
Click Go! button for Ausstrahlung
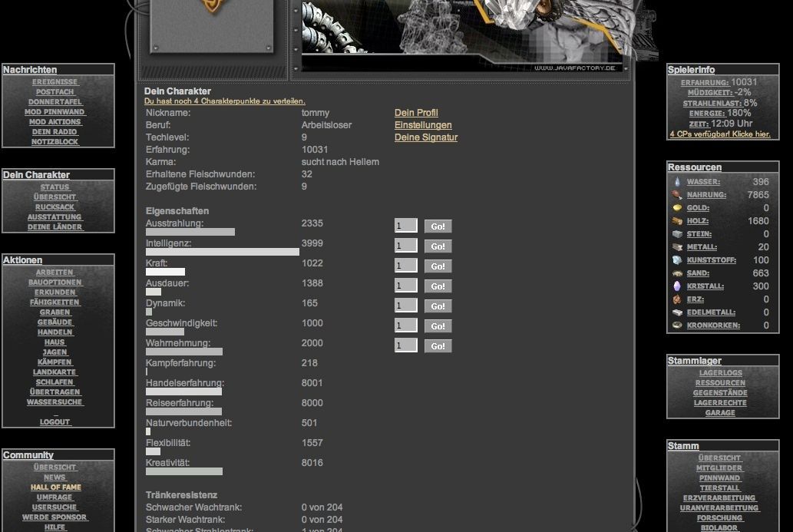438,226
